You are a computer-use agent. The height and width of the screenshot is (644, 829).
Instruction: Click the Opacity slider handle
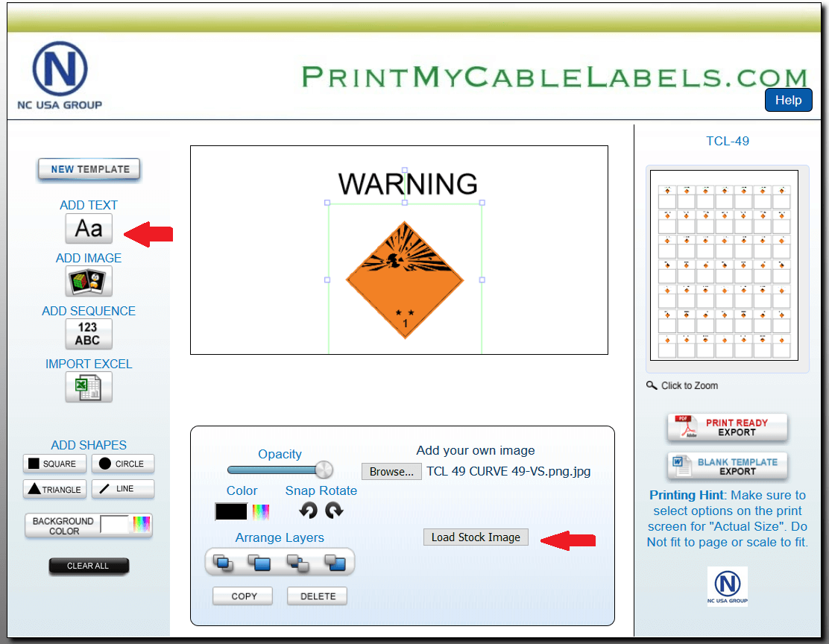click(324, 470)
